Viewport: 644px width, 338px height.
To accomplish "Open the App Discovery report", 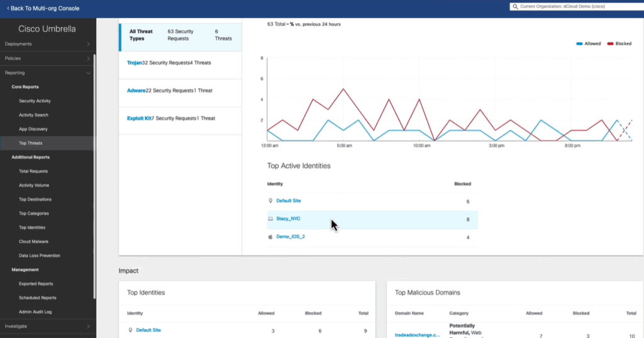I will coord(33,129).
